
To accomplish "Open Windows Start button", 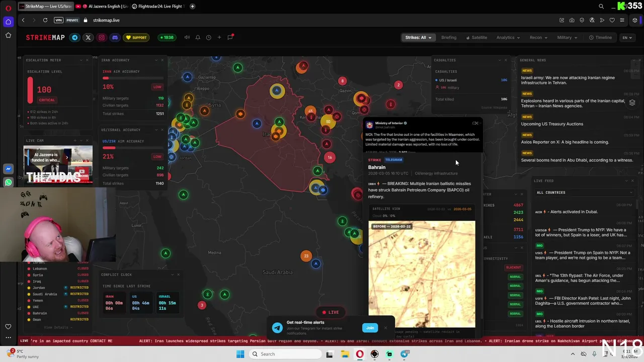I will coord(240,354).
